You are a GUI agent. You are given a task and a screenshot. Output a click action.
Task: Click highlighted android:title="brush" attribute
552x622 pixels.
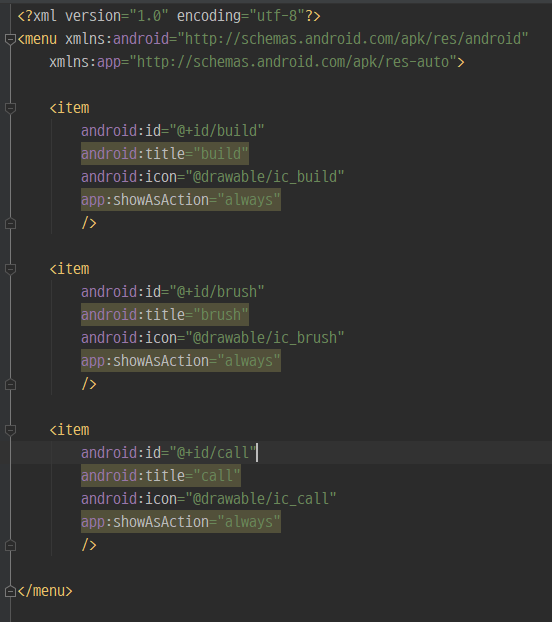tap(165, 315)
